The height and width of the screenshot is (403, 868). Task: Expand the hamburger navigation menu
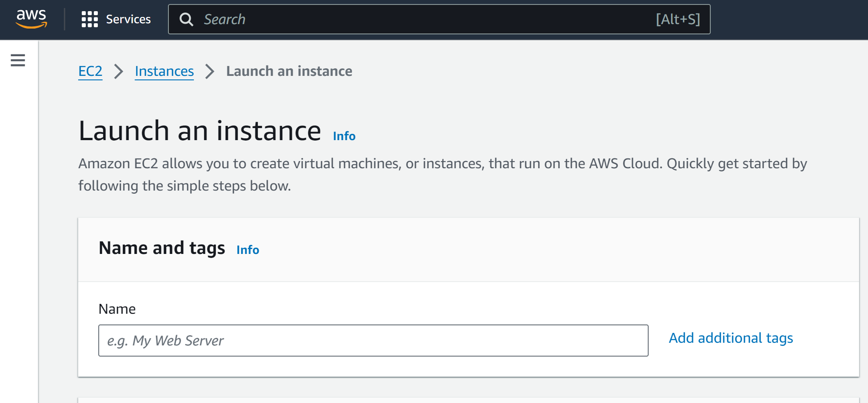pyautogui.click(x=18, y=60)
